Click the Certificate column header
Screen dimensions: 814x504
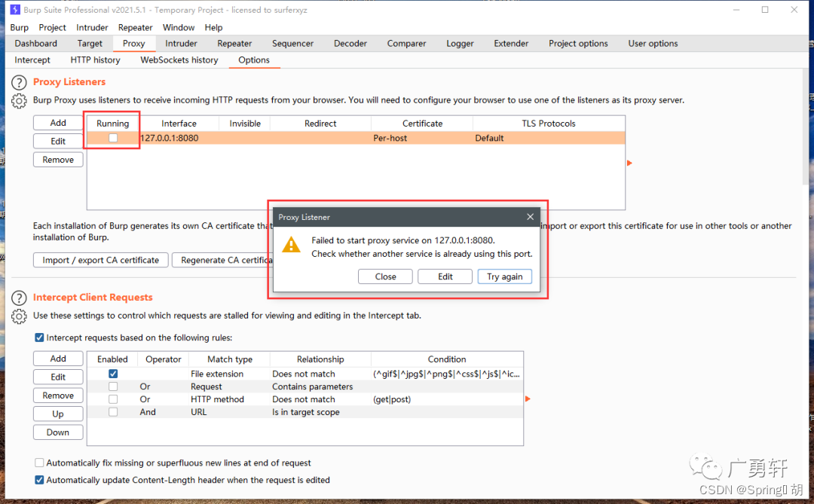pyautogui.click(x=422, y=124)
